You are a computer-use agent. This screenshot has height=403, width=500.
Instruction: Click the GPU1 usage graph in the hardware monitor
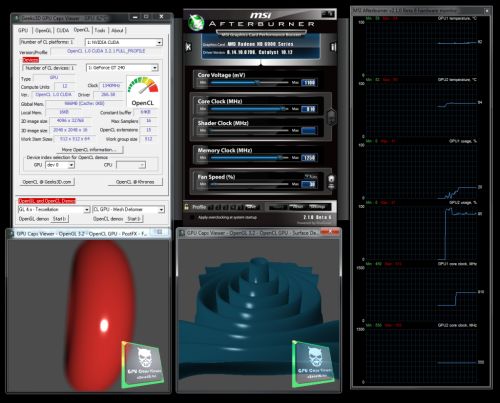click(421, 172)
